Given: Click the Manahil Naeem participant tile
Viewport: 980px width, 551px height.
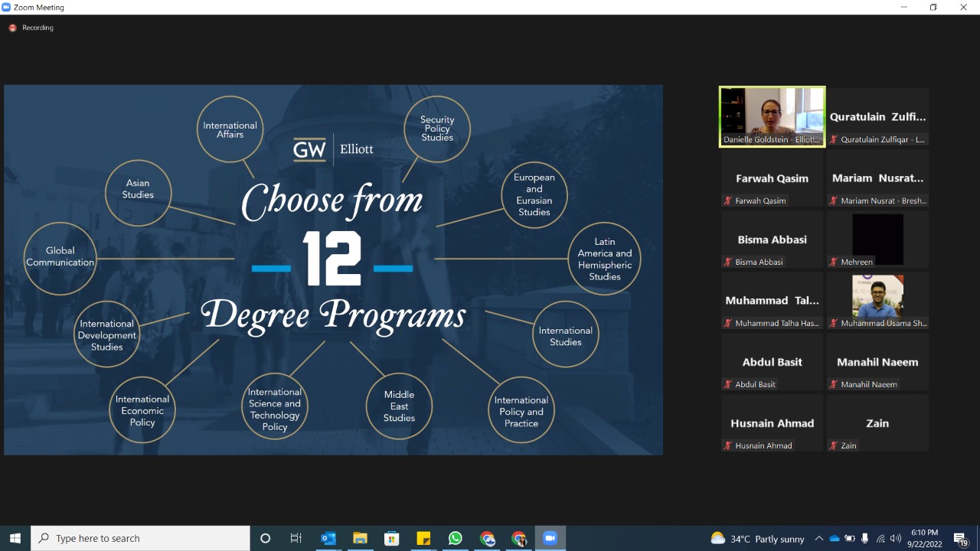Looking at the screenshot, I should (x=877, y=361).
